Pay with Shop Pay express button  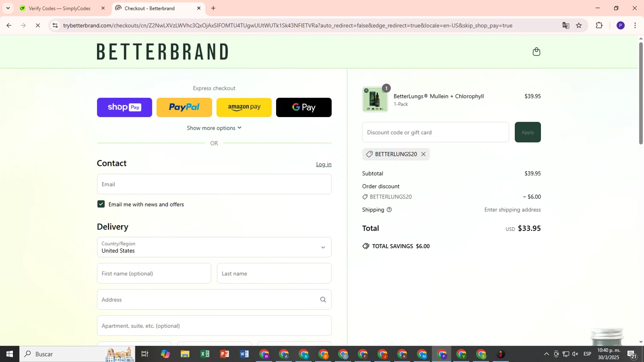(x=125, y=107)
